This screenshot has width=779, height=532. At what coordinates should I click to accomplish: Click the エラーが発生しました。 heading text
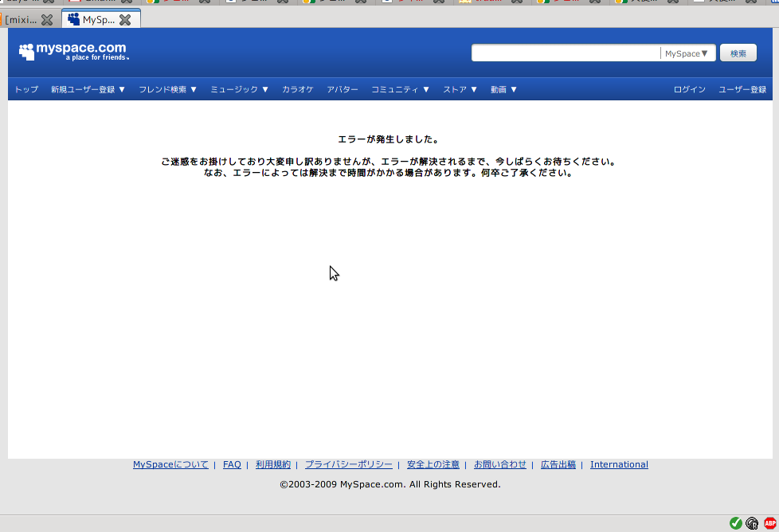click(389, 139)
